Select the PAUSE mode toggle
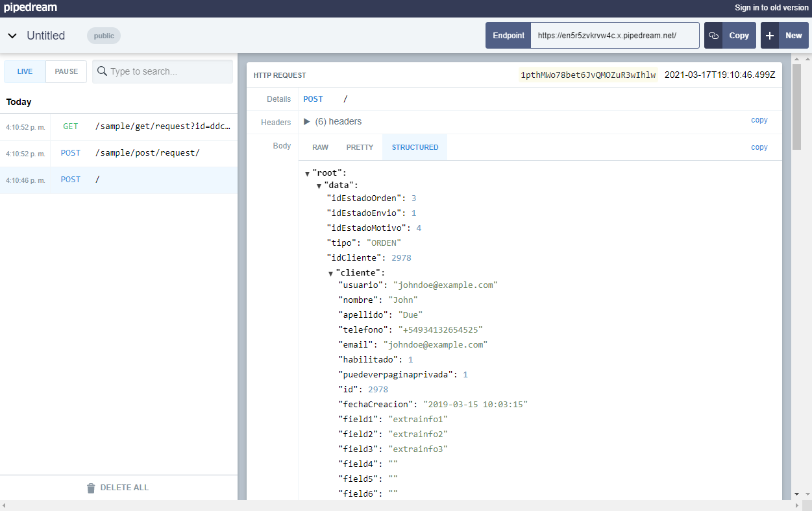The width and height of the screenshot is (812, 511). pyautogui.click(x=66, y=71)
